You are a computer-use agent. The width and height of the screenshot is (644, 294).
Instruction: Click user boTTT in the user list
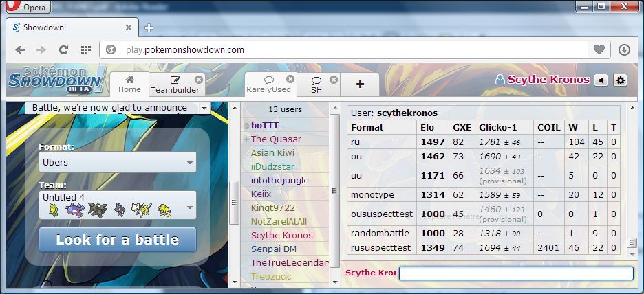pos(264,126)
